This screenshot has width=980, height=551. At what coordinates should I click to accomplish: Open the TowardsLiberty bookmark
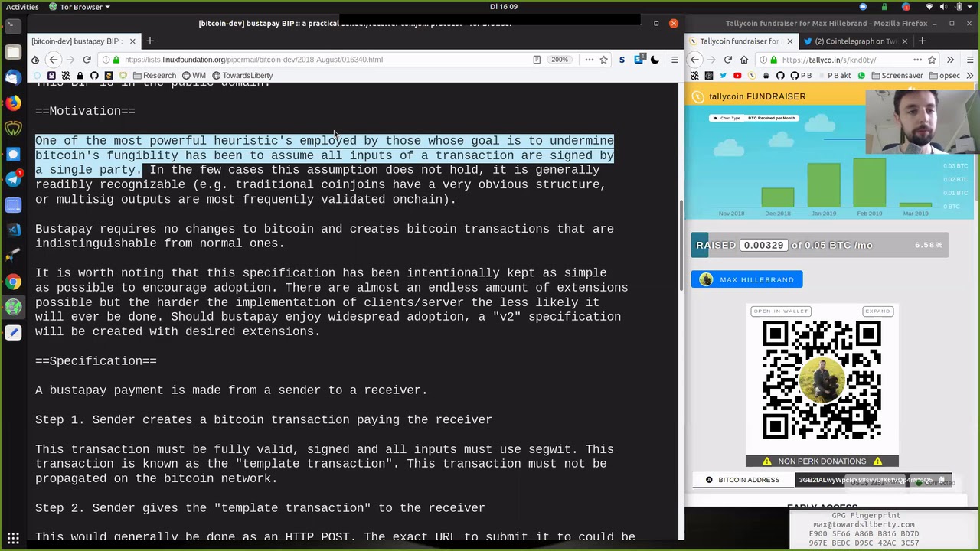242,76
